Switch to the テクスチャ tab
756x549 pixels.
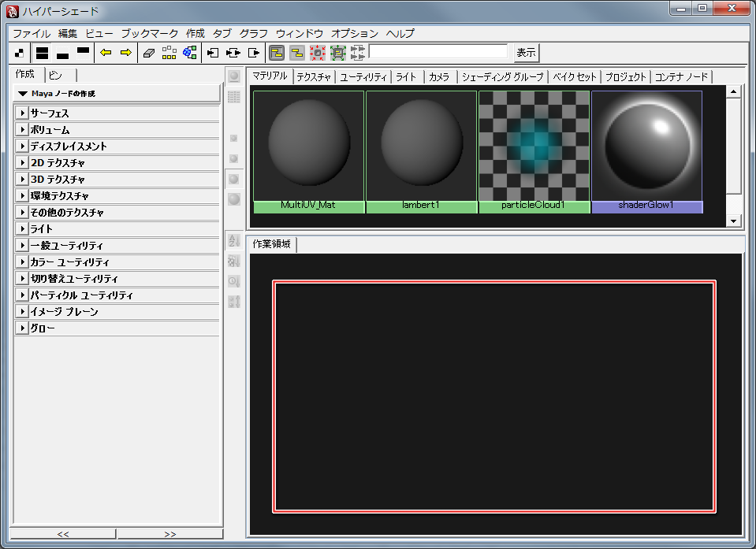pos(314,77)
